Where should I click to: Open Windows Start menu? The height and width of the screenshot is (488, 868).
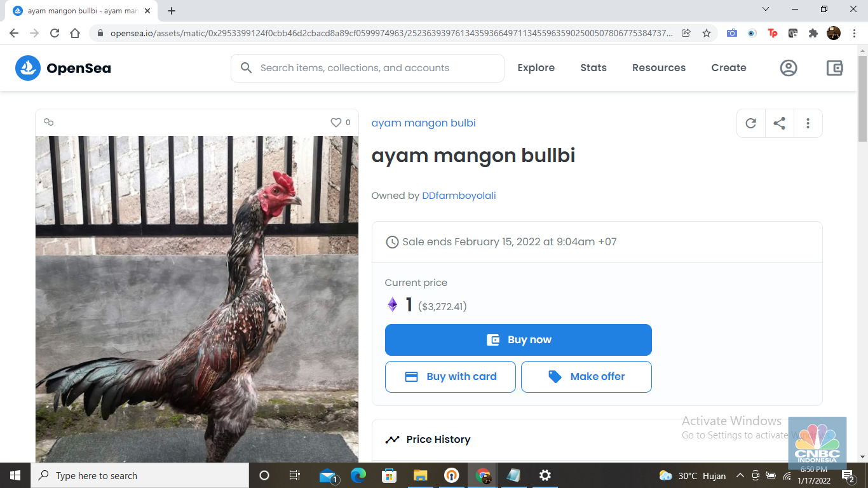pos(15,475)
